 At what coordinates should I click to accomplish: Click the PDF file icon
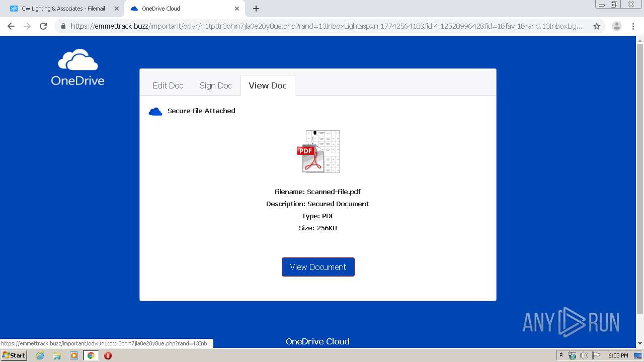pos(318,151)
